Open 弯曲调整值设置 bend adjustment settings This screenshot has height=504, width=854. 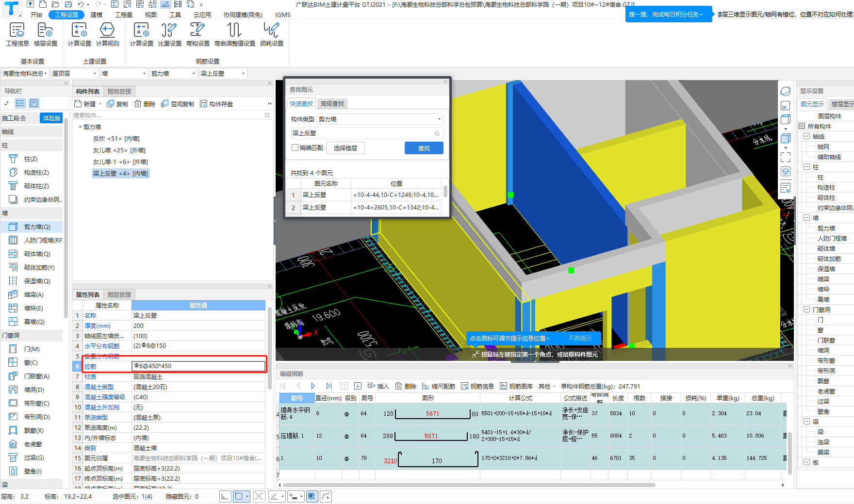235,34
